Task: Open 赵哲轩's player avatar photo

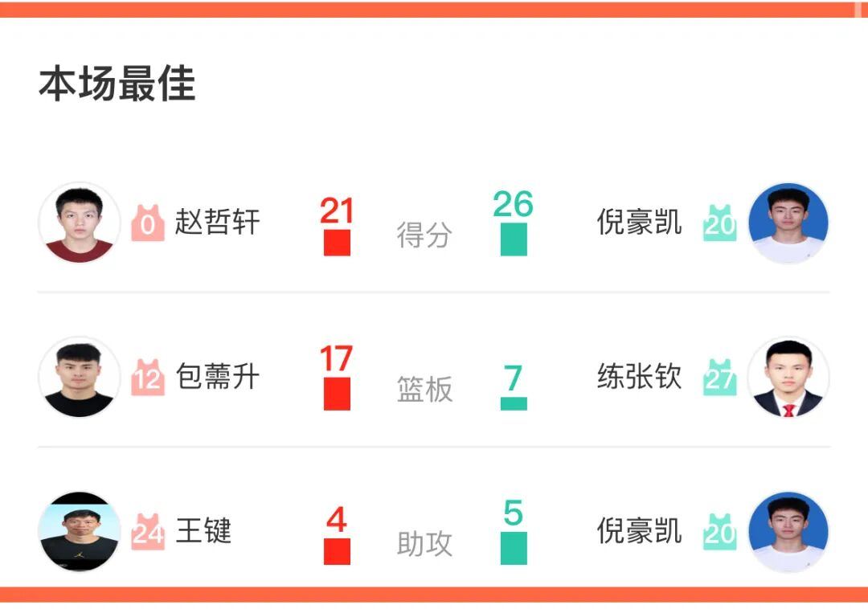Action: click(80, 223)
